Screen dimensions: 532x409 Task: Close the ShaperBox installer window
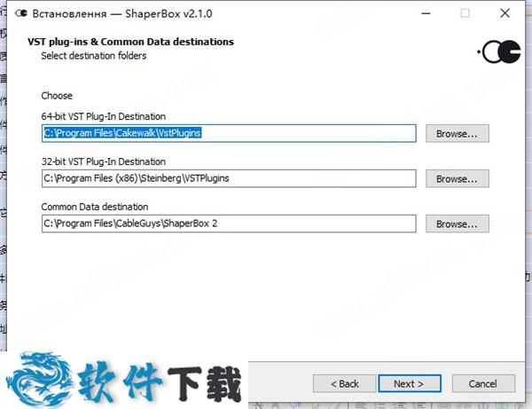[x=505, y=13]
